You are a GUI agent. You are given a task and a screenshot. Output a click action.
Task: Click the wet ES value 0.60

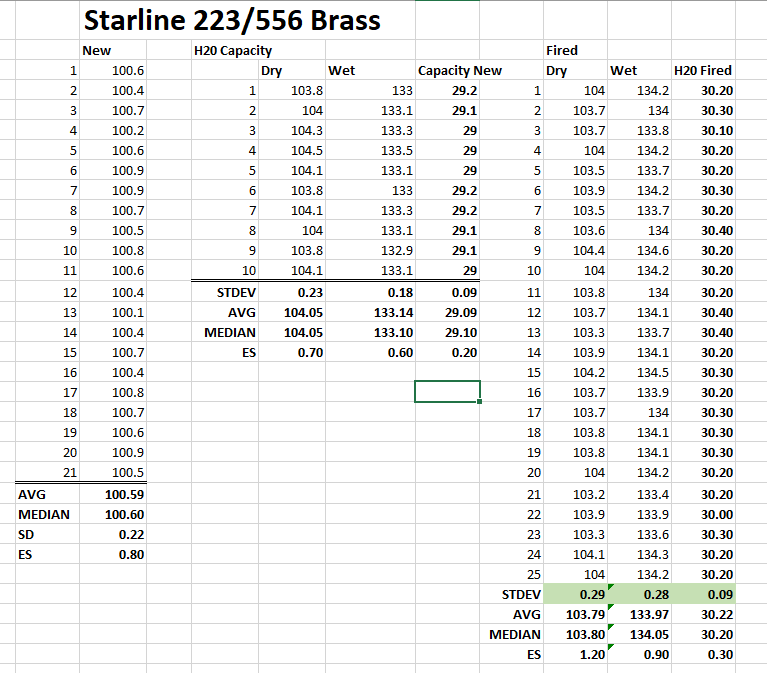tap(370, 353)
